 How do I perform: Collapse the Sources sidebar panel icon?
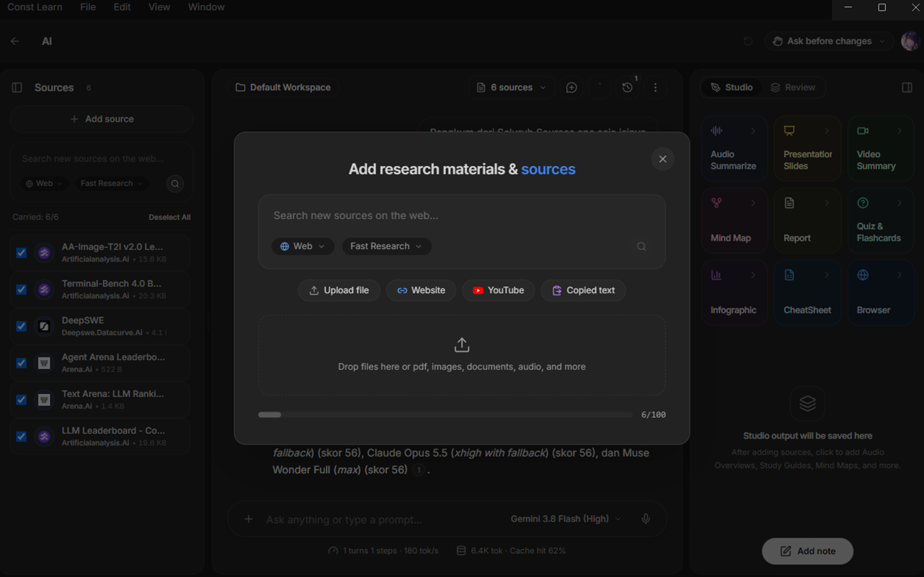click(x=17, y=88)
